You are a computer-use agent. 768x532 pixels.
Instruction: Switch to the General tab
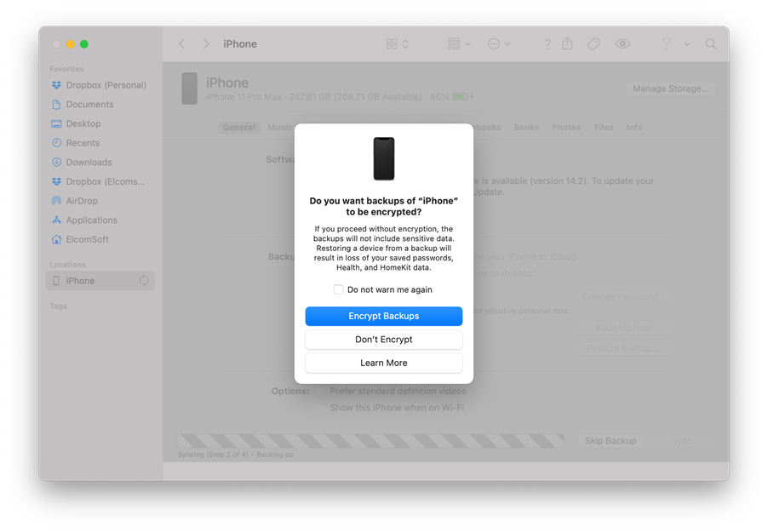239,128
